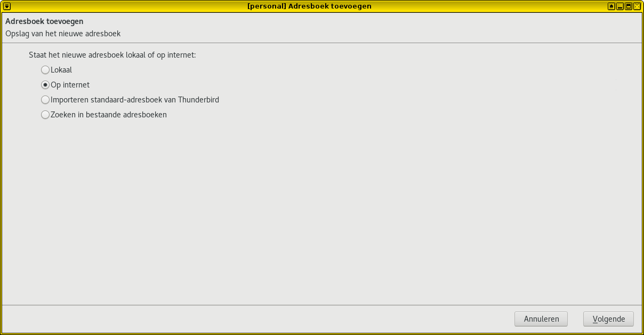Minimize the Adresboek toevoegen window
This screenshot has height=335, width=644.
click(x=620, y=6)
